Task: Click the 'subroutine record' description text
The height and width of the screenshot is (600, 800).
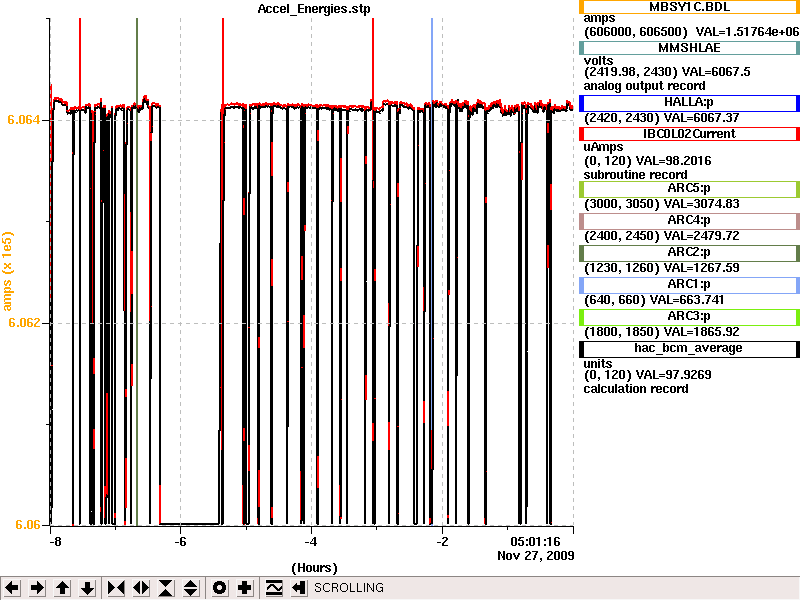Action: click(x=635, y=175)
